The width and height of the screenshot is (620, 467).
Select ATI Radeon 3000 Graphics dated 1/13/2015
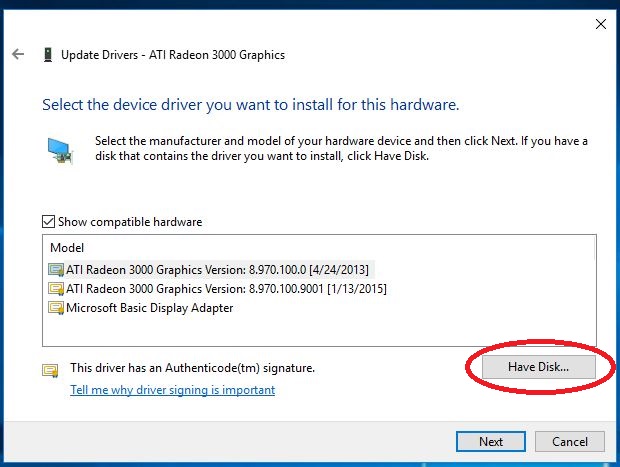click(x=226, y=289)
